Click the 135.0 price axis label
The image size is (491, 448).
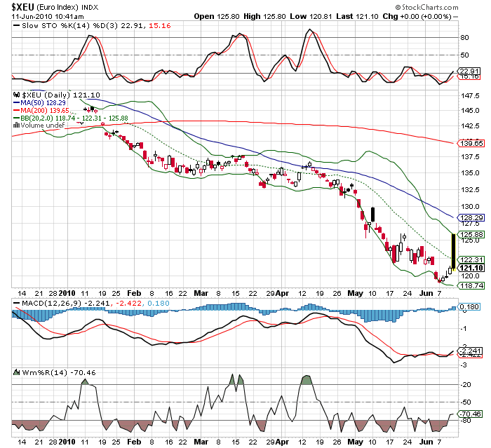click(470, 172)
